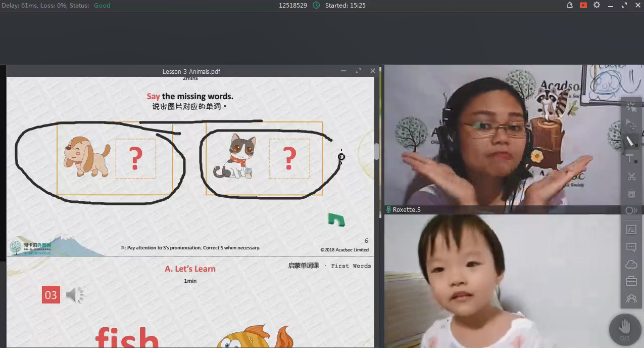Select the Scissors cut tool
Screen dimensions: 644x348
click(631, 177)
